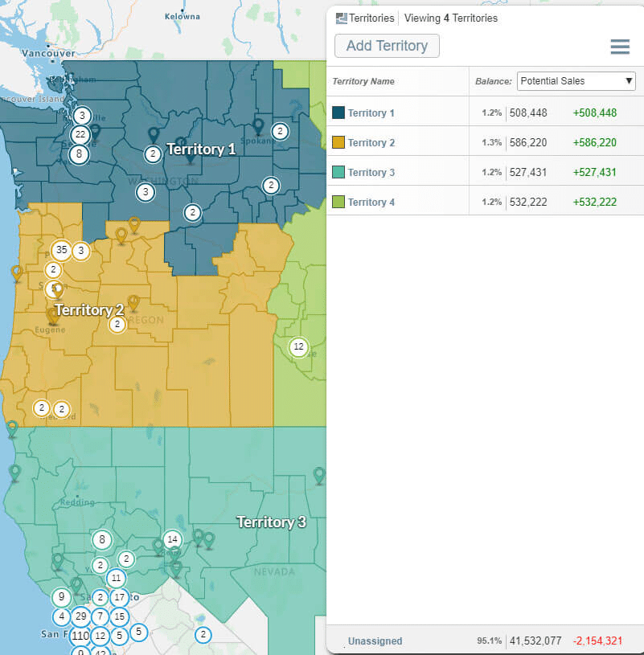Click the Territories panel map icon
This screenshot has width=644, height=655.
pos(341,18)
